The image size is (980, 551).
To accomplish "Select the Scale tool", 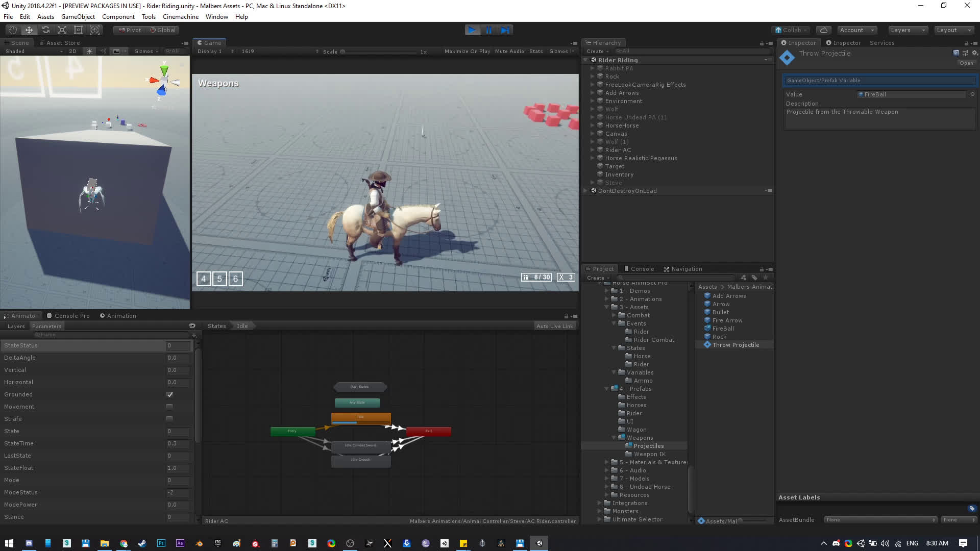I will coord(62,30).
